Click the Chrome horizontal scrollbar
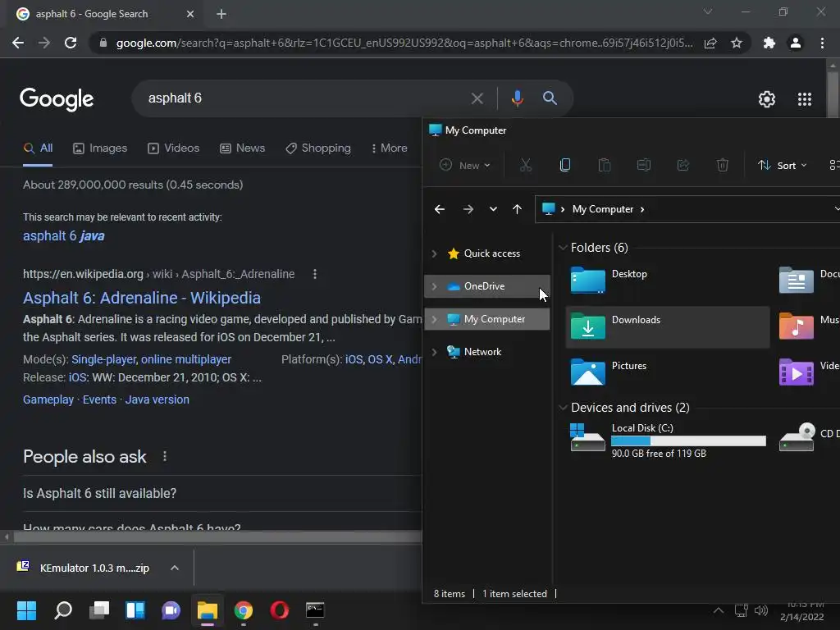The height and width of the screenshot is (630, 840). click(217, 536)
